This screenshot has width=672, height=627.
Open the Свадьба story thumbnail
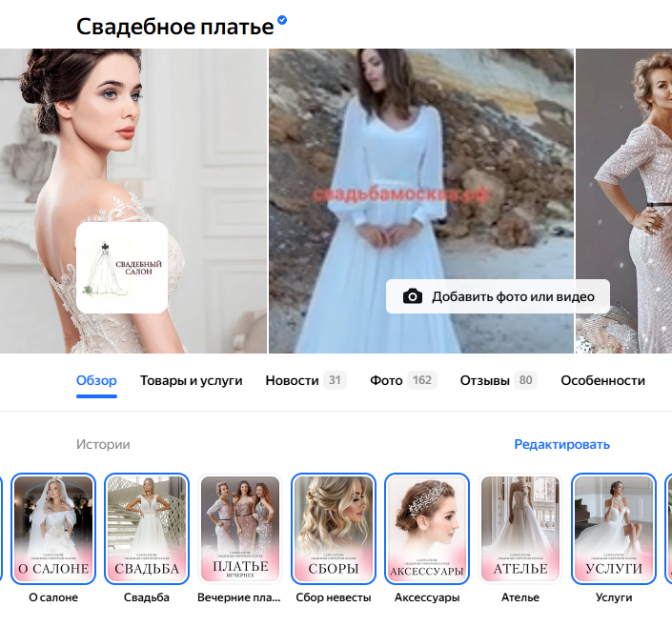click(x=147, y=529)
